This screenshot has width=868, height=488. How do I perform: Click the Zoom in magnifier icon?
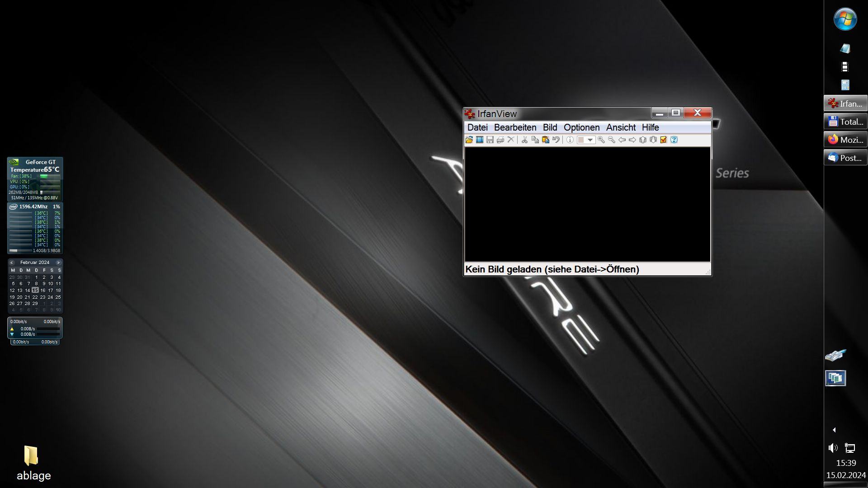(x=601, y=140)
